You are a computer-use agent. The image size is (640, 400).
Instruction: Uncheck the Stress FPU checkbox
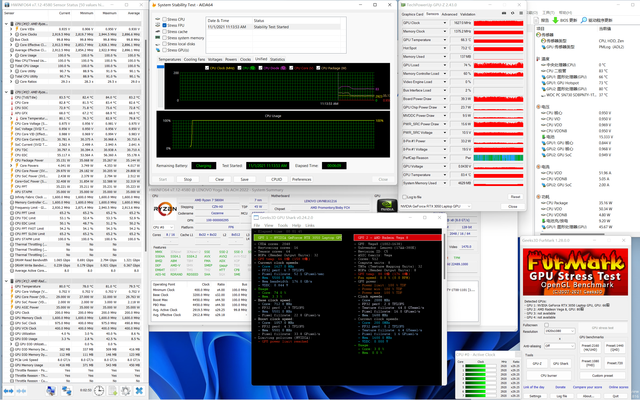pos(164,25)
